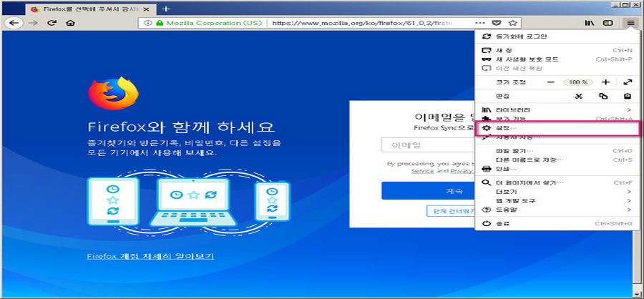The height and width of the screenshot is (299, 644).
Task: Show sidebars toolbar icon
Action: [608, 23]
